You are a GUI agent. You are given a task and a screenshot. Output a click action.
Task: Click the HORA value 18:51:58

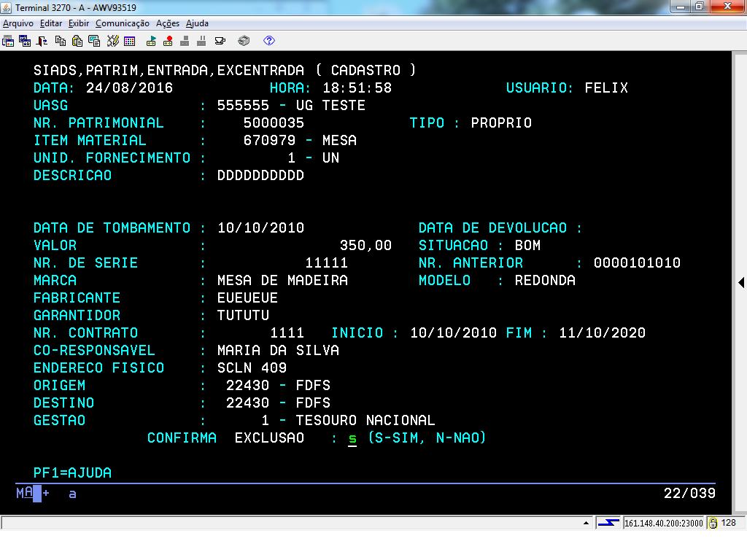(357, 88)
